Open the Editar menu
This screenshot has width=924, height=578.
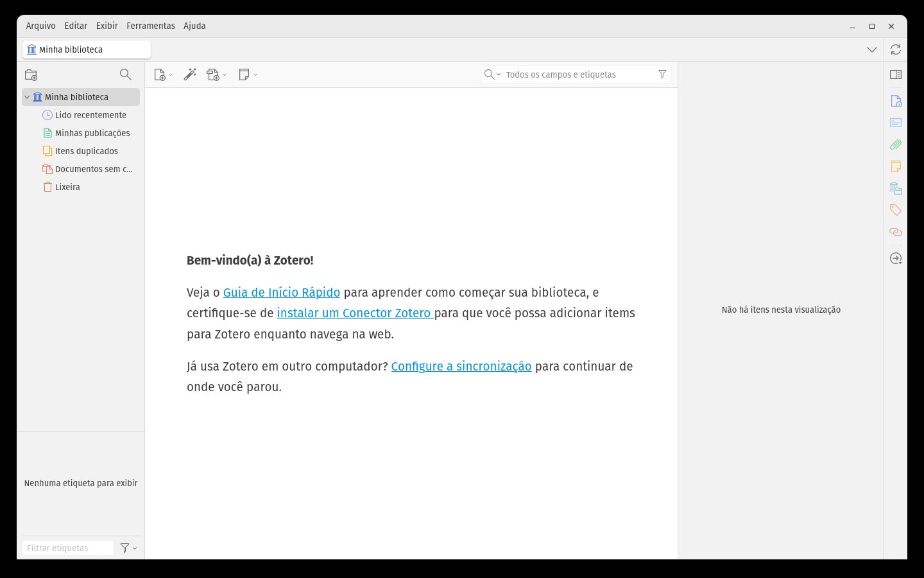point(76,26)
